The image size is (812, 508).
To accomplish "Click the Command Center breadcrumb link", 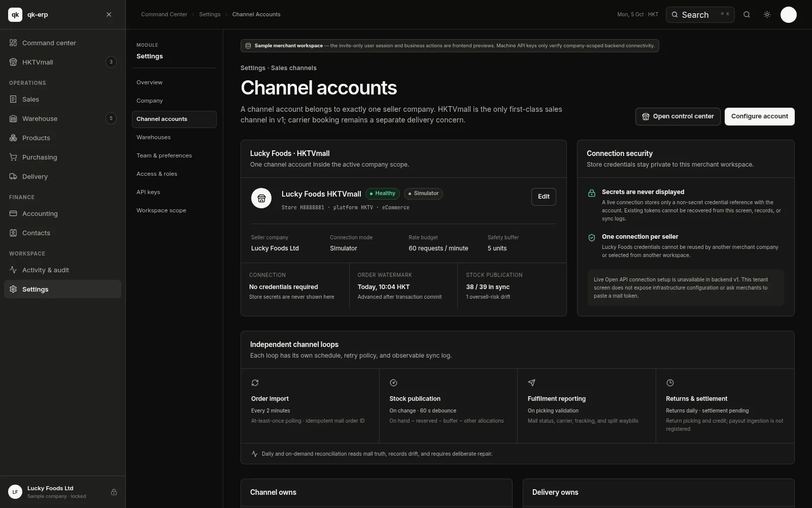I will point(164,14).
